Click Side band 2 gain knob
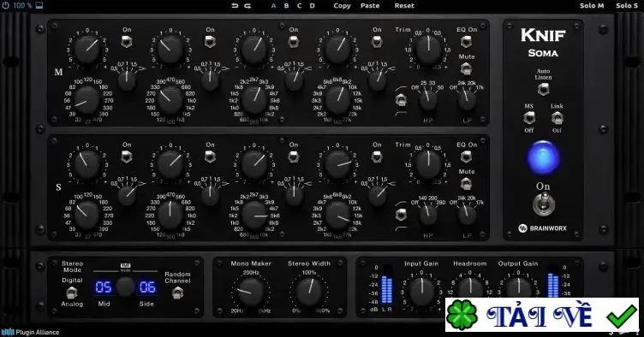 [x=170, y=164]
